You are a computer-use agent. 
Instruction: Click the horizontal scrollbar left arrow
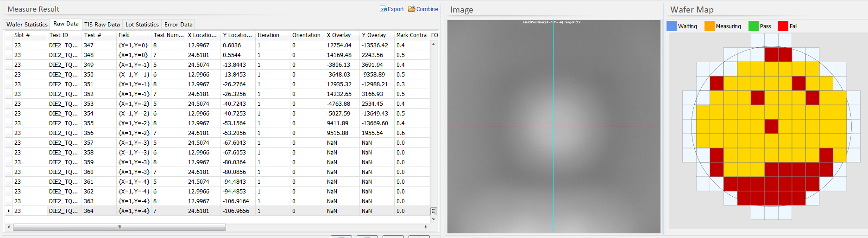pyautogui.click(x=9, y=227)
